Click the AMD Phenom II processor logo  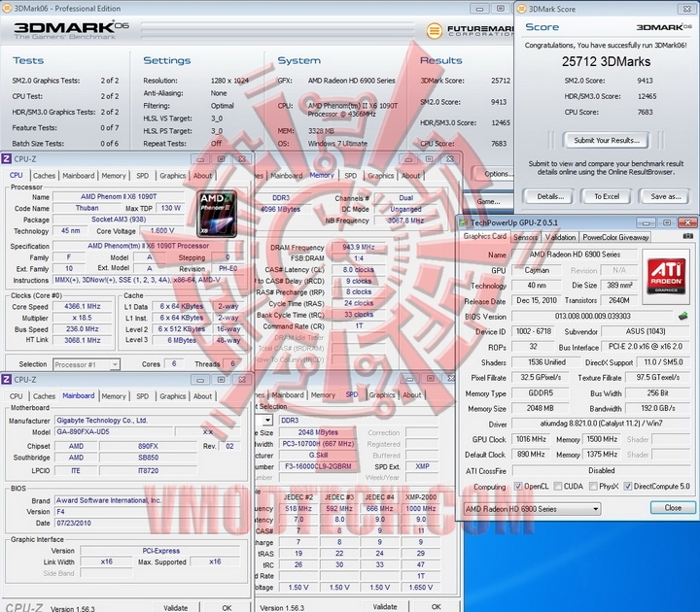tap(217, 214)
